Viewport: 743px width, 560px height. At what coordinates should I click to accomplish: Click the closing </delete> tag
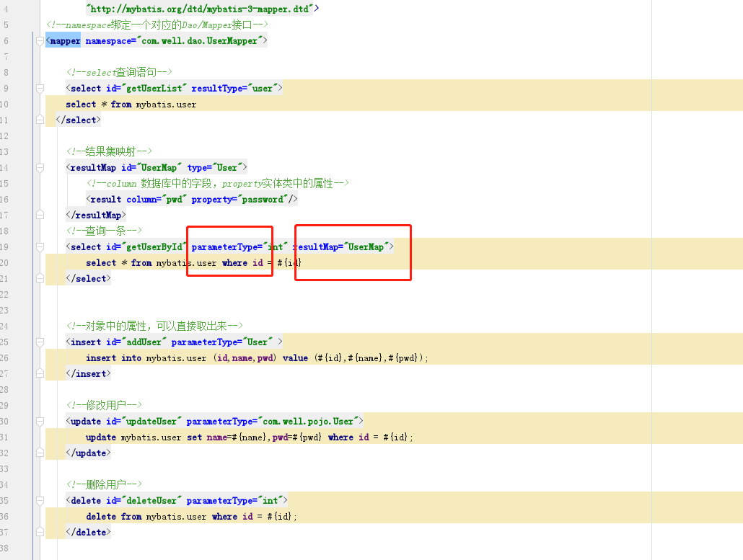pos(89,532)
